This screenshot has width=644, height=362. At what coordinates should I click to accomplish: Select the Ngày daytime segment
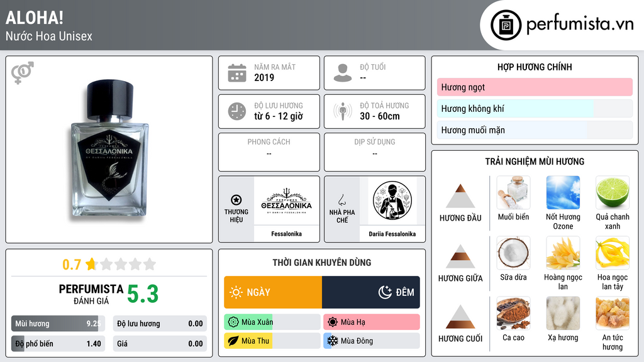pyautogui.click(x=273, y=292)
